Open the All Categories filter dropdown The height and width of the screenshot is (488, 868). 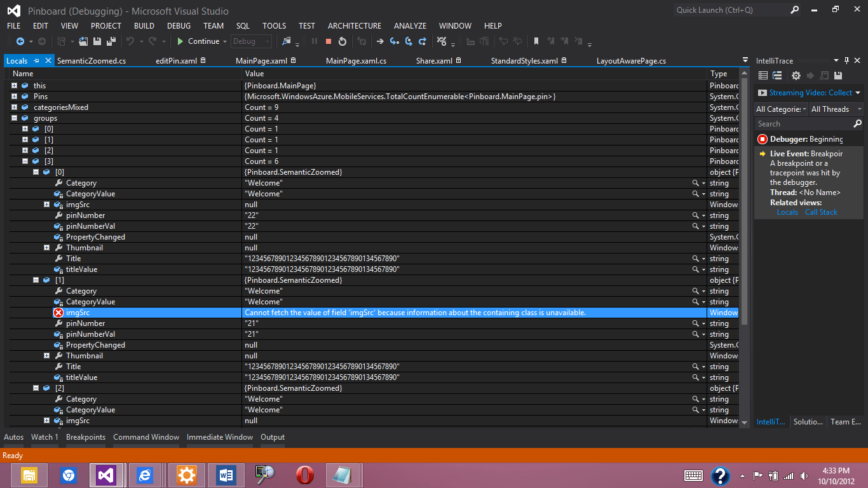click(x=782, y=109)
